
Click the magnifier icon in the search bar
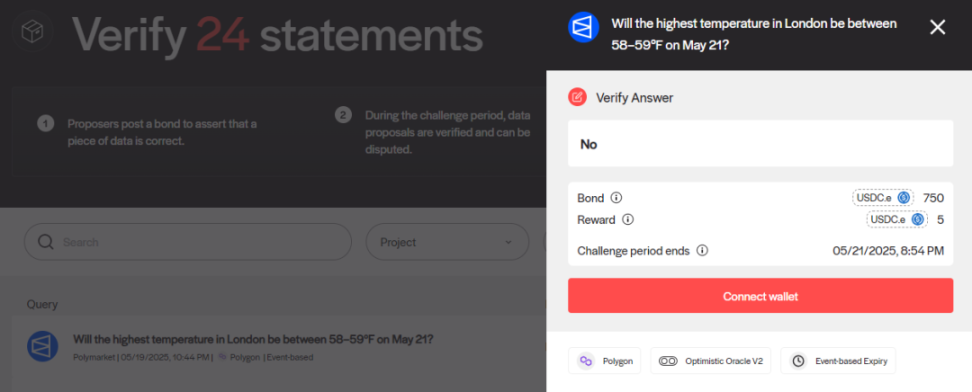pyautogui.click(x=46, y=242)
